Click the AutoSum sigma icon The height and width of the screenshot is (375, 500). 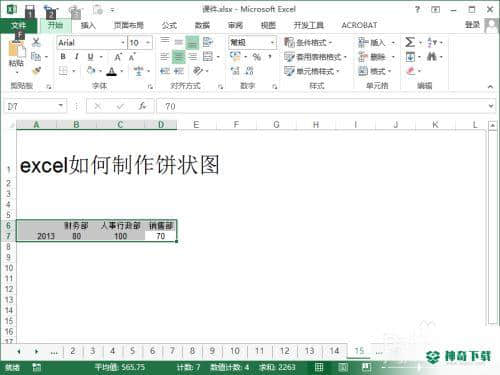click(410, 42)
